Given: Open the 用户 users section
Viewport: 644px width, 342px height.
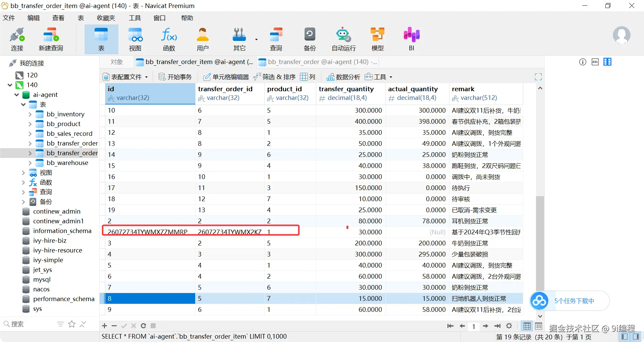Looking at the screenshot, I should click(203, 39).
